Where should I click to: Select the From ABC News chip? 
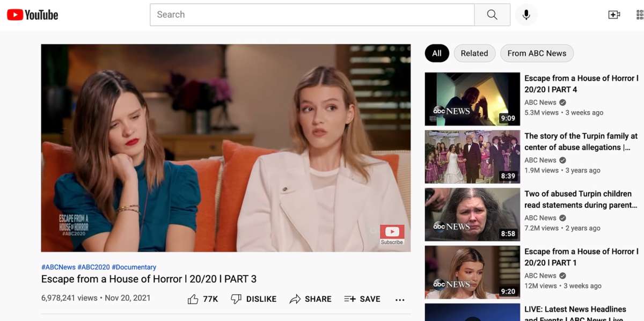tap(537, 53)
